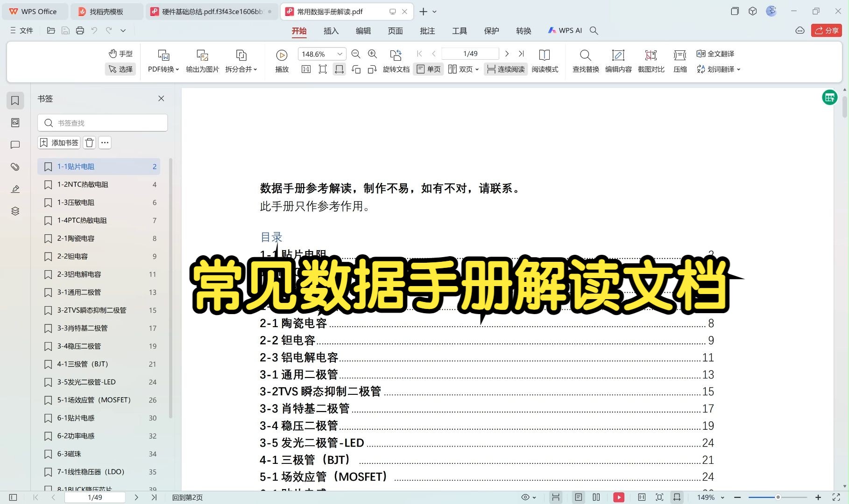Expand the PDF转换 dropdown
Viewport: 849px width, 504px height.
point(177,70)
